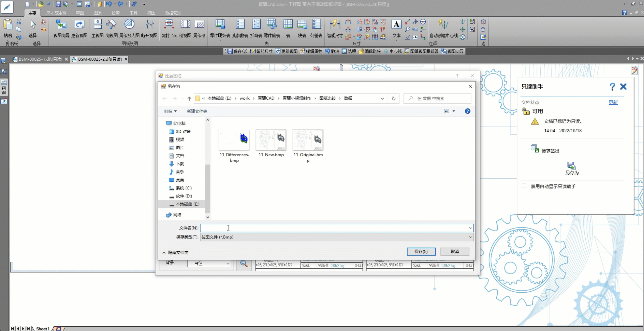Select the 切割平面 tool

(x=169, y=28)
